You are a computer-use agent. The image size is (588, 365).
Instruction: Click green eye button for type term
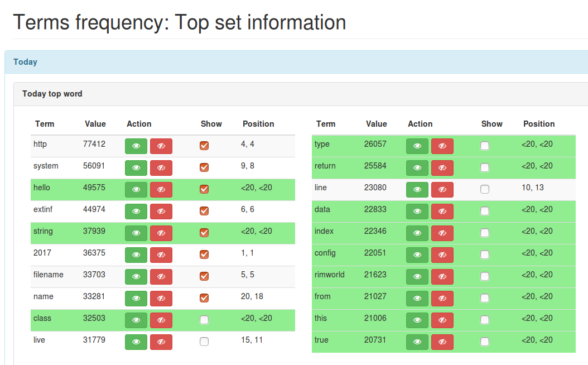pos(417,146)
